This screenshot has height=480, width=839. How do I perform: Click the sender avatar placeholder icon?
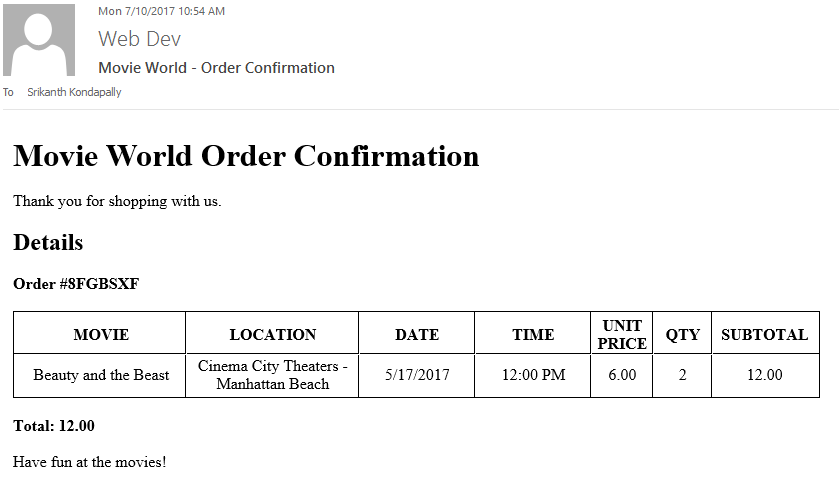39,40
